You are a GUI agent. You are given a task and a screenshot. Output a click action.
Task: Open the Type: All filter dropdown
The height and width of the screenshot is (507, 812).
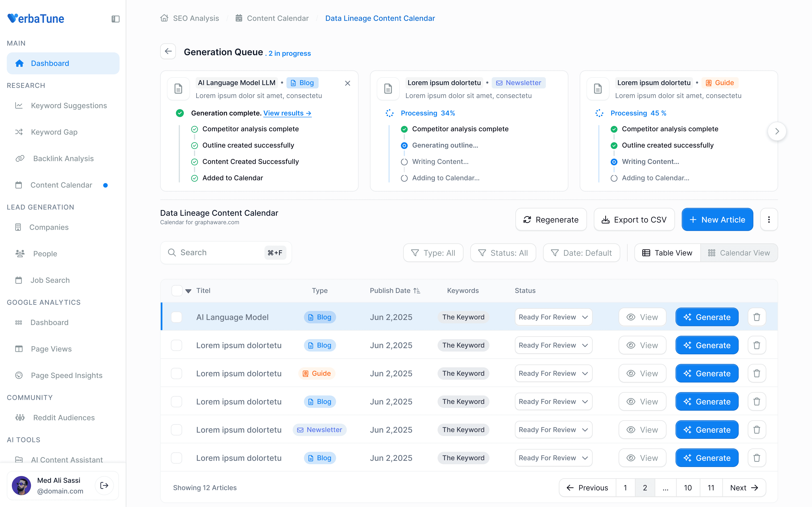pos(433,253)
